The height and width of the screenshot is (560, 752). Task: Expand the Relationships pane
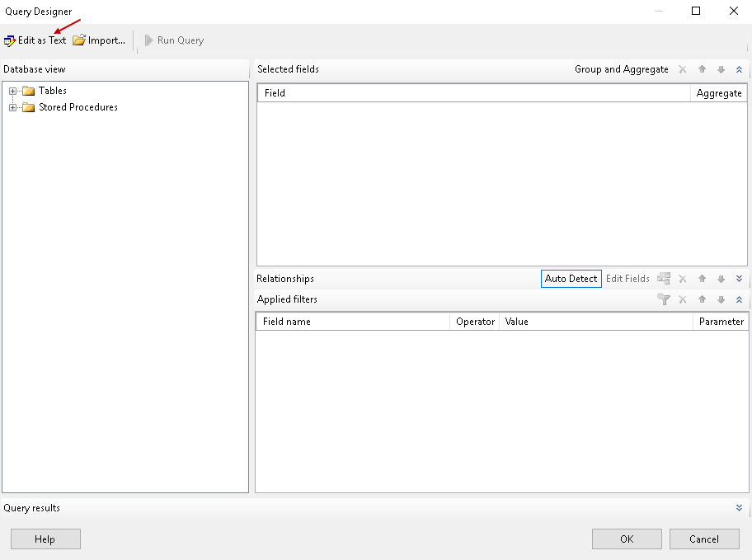pos(739,279)
